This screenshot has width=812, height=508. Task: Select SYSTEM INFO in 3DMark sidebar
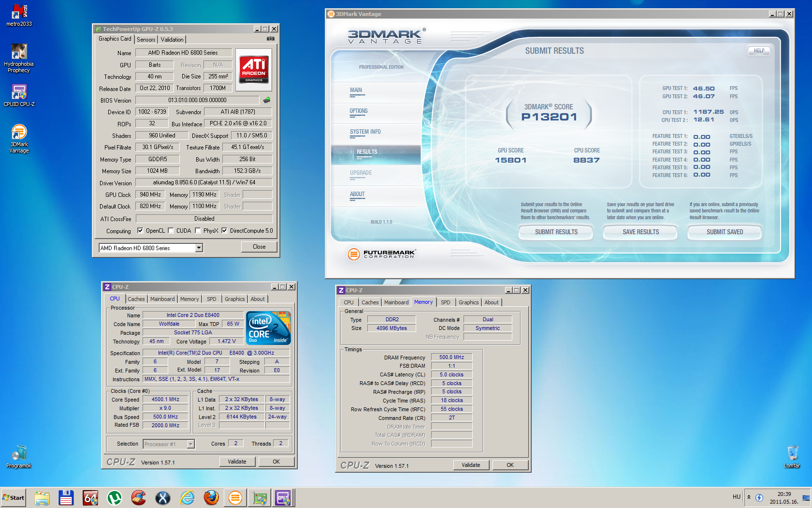tap(365, 132)
